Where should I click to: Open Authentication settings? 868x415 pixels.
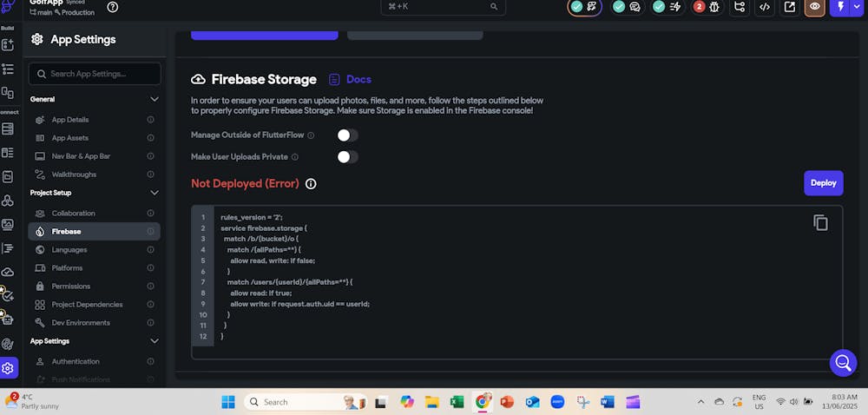(94, 361)
